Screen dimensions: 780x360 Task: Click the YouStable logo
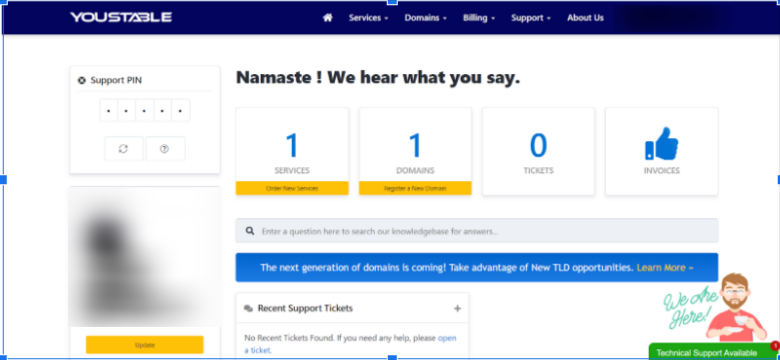(121, 17)
